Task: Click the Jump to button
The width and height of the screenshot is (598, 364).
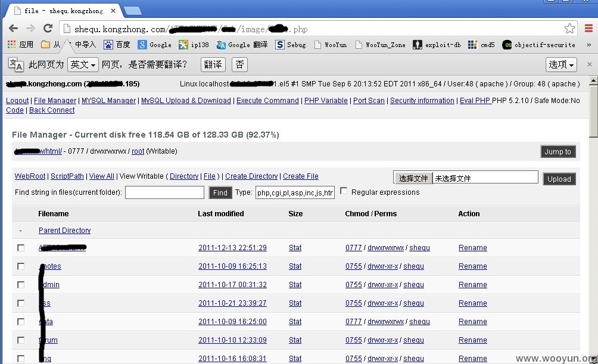Action: point(558,151)
